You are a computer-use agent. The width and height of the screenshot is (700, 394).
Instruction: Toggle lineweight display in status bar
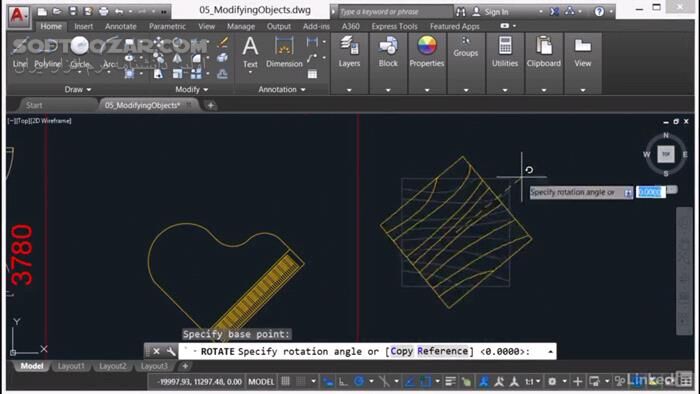click(450, 382)
